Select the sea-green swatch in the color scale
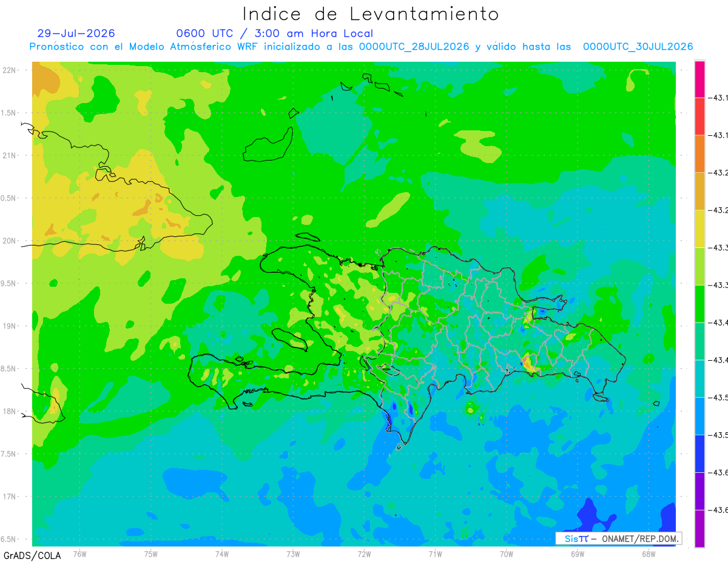728x562 pixels. pyautogui.click(x=699, y=341)
